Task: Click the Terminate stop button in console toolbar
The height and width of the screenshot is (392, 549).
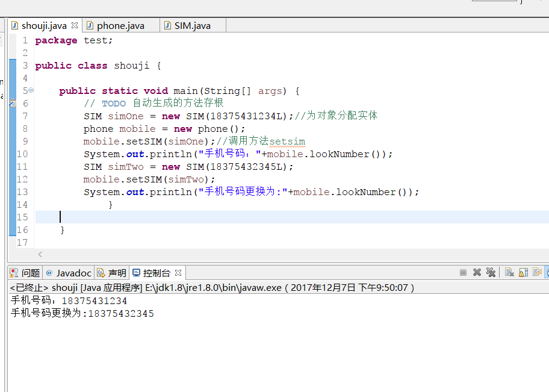Action: (463, 273)
